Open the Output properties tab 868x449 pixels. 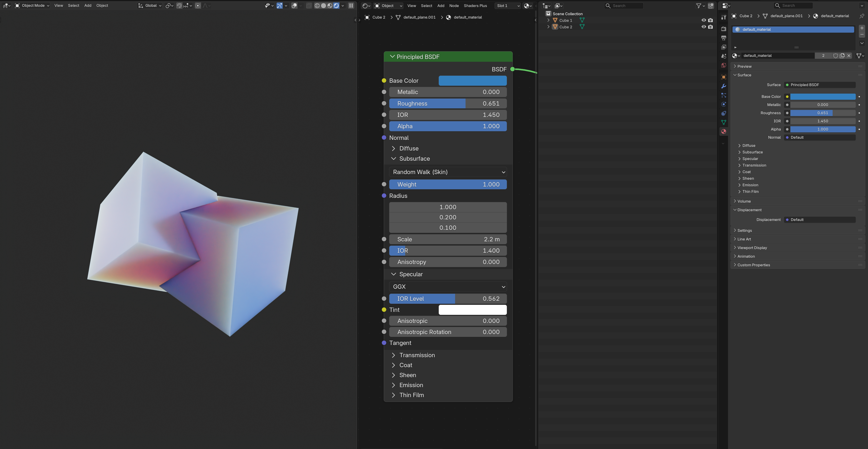click(x=723, y=38)
